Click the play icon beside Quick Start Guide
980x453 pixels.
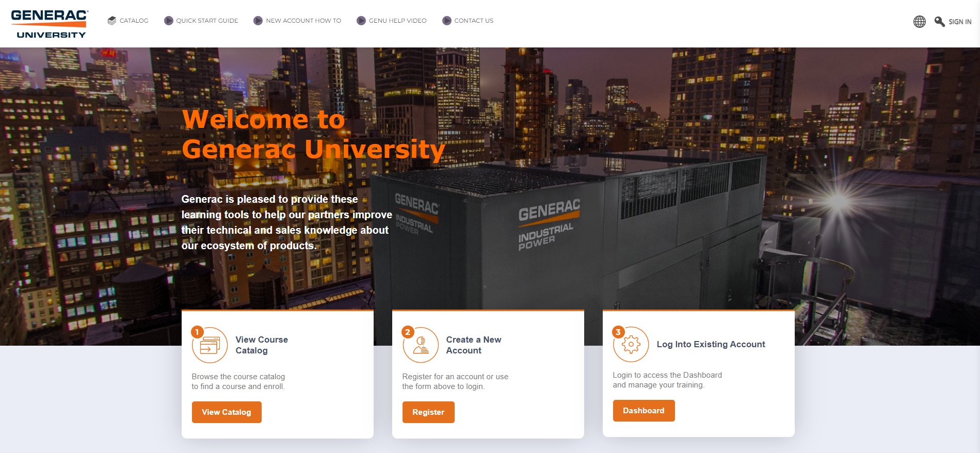169,21
